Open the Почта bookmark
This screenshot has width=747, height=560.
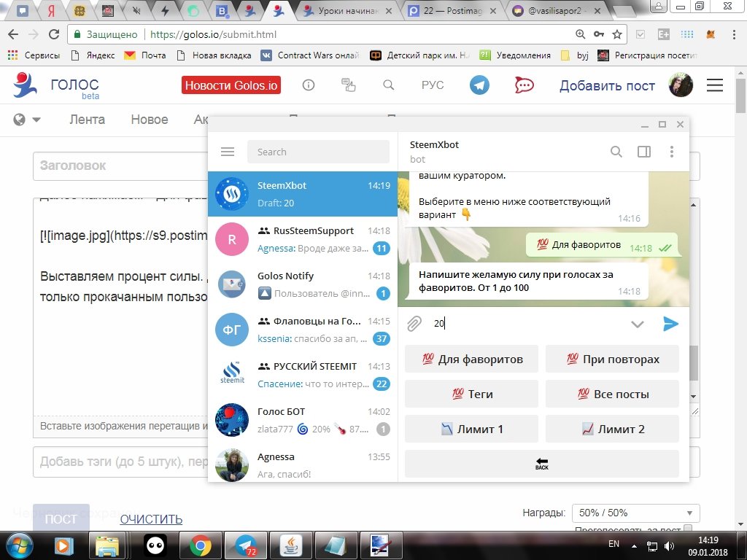(145, 55)
